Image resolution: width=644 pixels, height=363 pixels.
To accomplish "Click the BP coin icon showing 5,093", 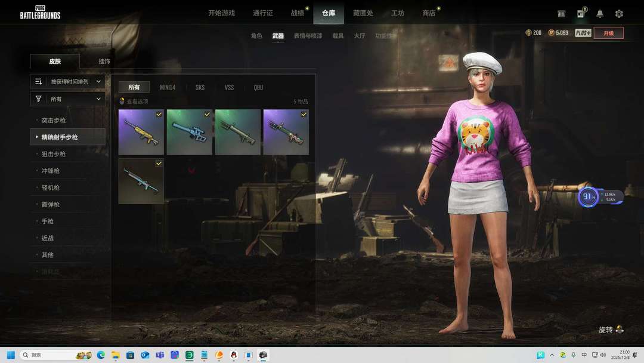I will [x=551, y=32].
